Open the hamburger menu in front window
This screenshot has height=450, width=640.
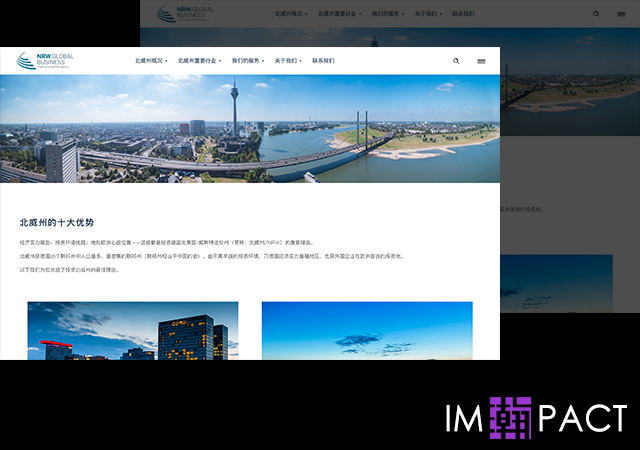point(481,61)
